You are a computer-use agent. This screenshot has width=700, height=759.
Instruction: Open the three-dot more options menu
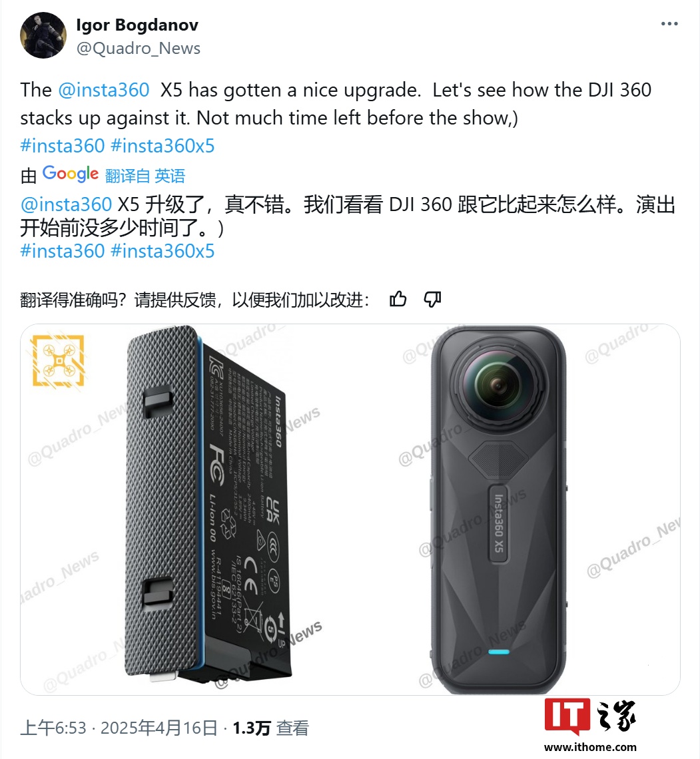[x=669, y=24]
